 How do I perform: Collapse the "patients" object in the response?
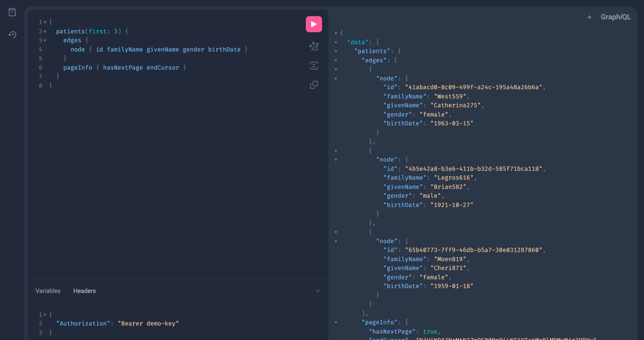[336, 51]
